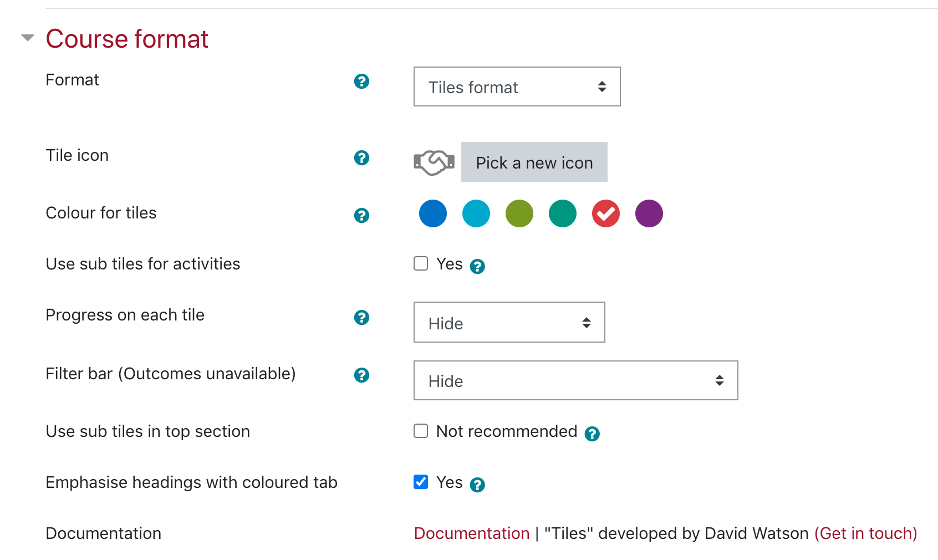This screenshot has height=560, width=938.
Task: Click the help icon next to Format
Action: pyautogui.click(x=361, y=82)
